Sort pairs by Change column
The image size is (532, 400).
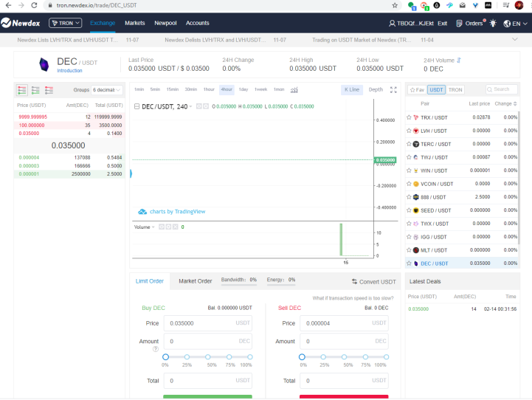[x=505, y=103]
